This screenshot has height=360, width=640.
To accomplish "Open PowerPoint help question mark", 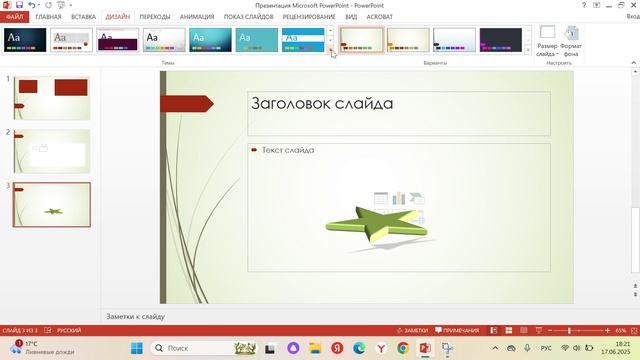I will (584, 5).
